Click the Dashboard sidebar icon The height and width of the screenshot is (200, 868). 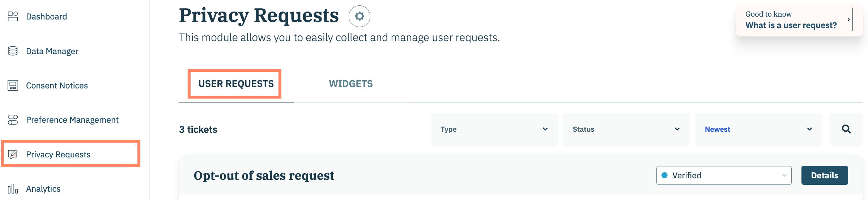(13, 17)
